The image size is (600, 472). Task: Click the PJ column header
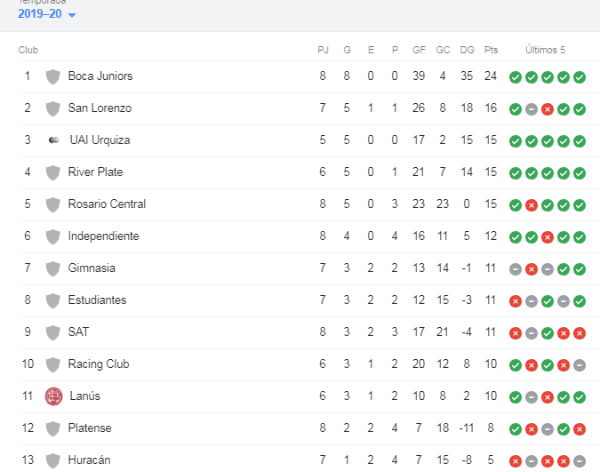point(323,49)
